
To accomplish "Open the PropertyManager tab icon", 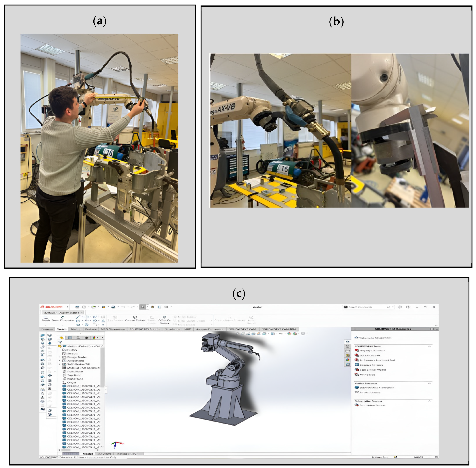I will point(70,337).
